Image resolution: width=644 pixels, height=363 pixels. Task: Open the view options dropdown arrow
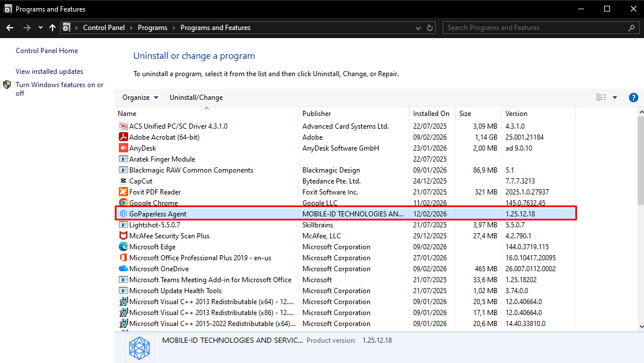point(615,98)
